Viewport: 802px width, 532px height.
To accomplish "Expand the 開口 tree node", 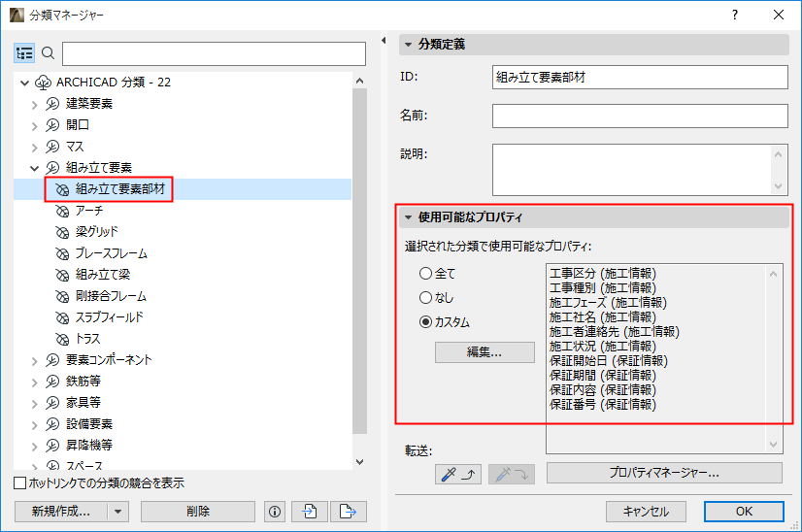I will point(34,126).
